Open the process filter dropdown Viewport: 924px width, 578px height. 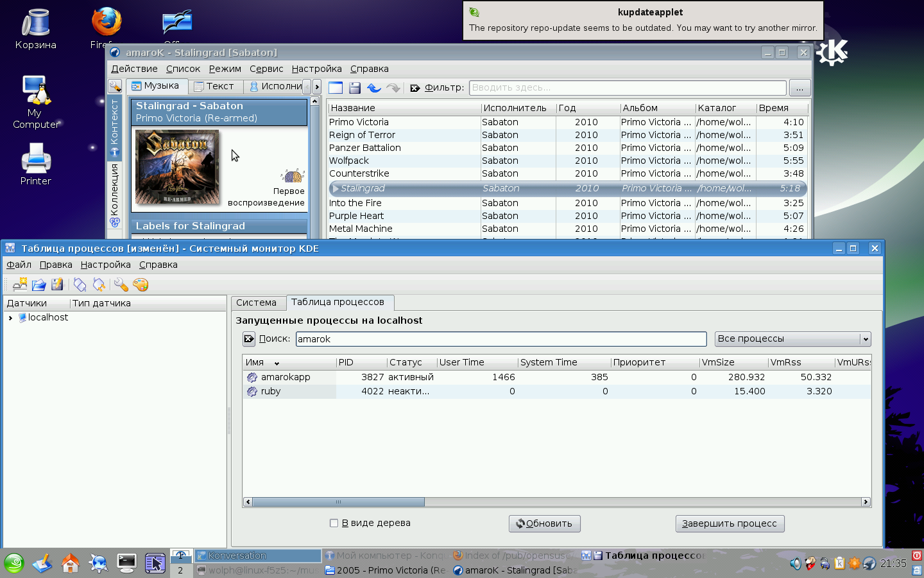coord(793,338)
